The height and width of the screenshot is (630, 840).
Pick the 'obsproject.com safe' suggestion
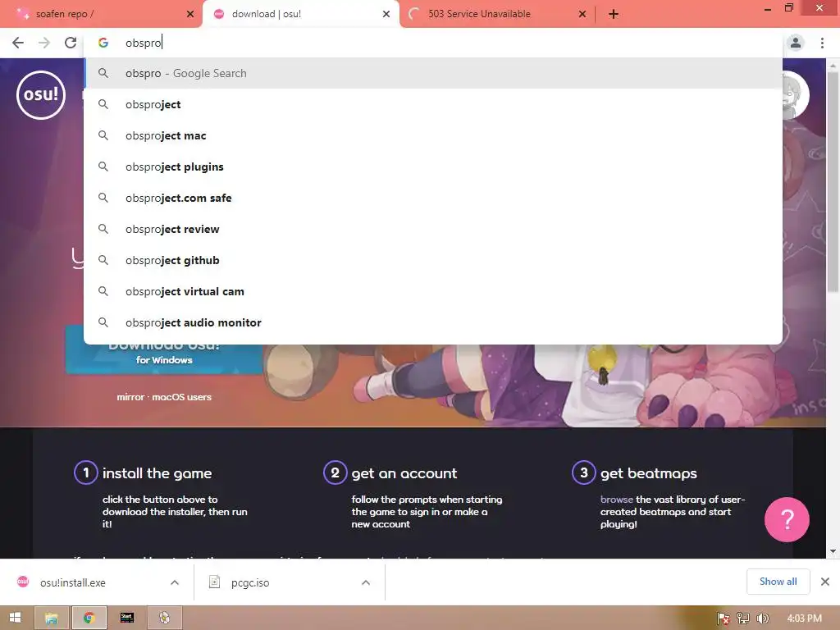tap(433, 198)
